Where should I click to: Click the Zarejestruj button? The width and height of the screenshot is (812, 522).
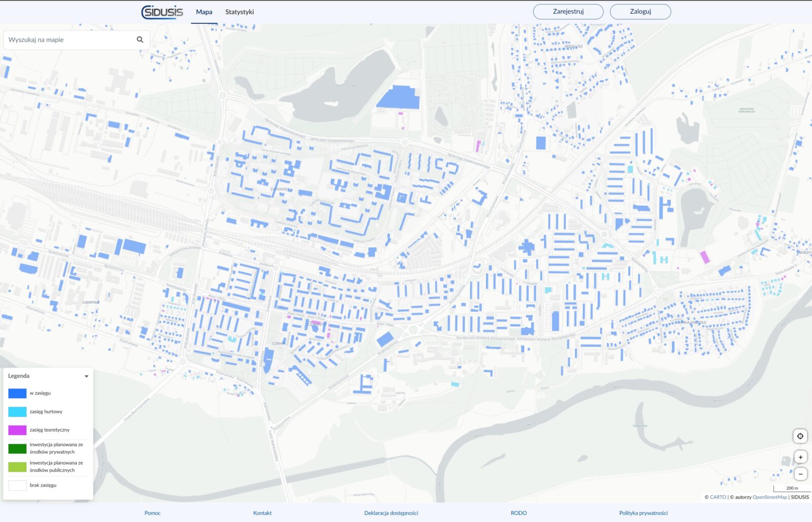[568, 11]
